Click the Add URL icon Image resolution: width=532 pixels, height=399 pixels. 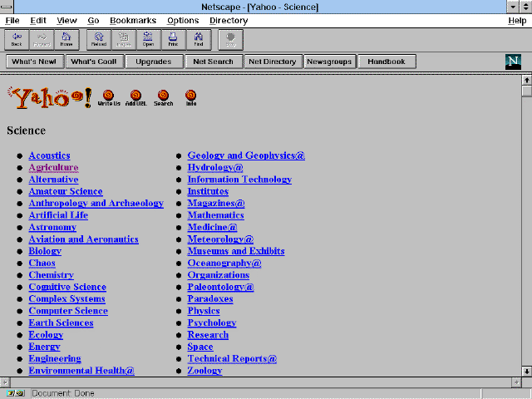pos(135,98)
